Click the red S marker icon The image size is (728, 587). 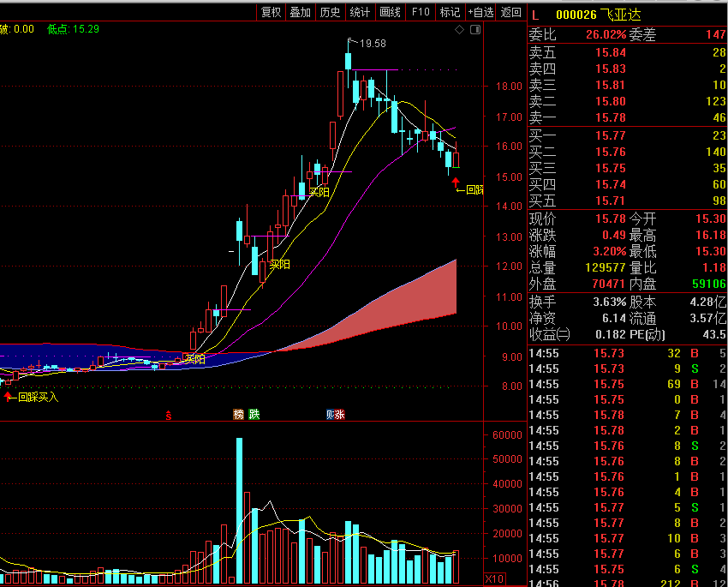[x=169, y=416]
